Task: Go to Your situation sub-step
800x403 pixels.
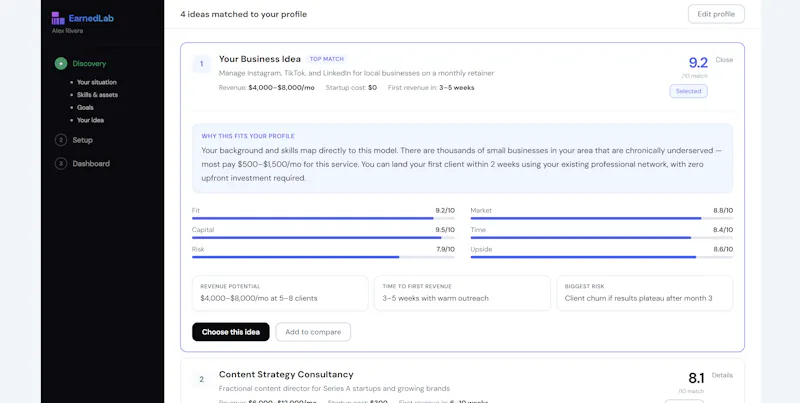Action: pos(96,82)
